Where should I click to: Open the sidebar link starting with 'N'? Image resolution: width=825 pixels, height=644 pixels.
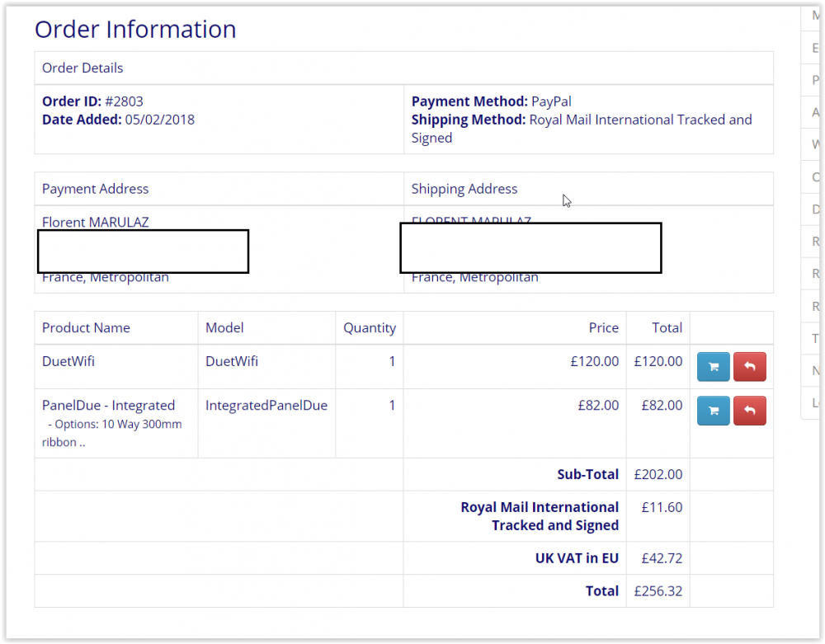click(x=815, y=370)
